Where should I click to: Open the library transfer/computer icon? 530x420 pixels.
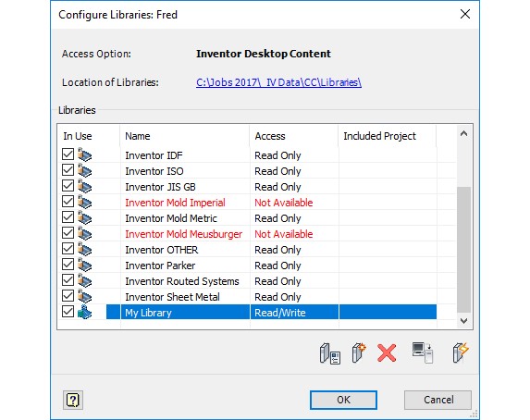tap(423, 353)
